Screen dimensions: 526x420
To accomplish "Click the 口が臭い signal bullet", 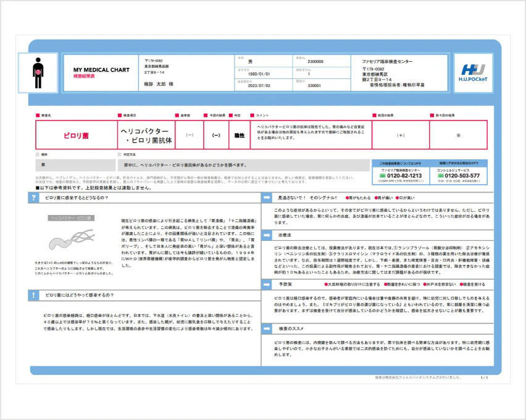I will tap(405, 198).
